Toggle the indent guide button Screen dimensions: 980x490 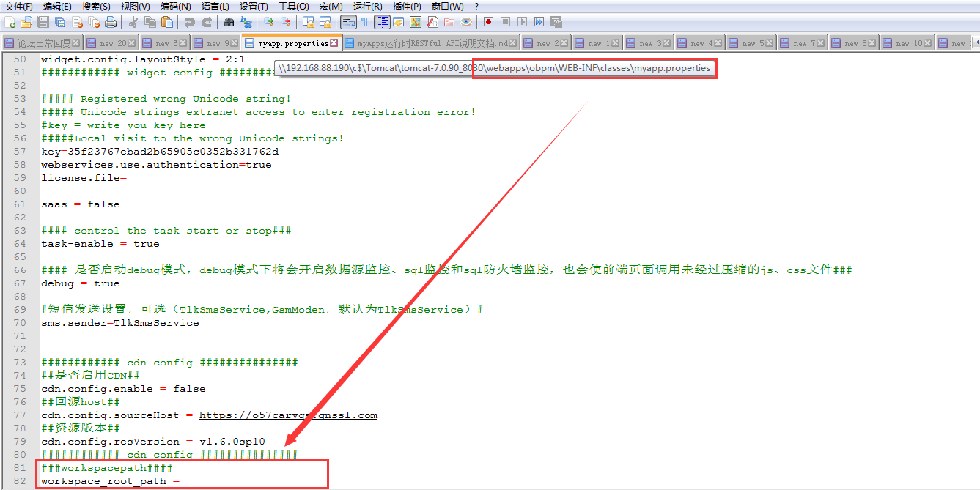coord(382,22)
